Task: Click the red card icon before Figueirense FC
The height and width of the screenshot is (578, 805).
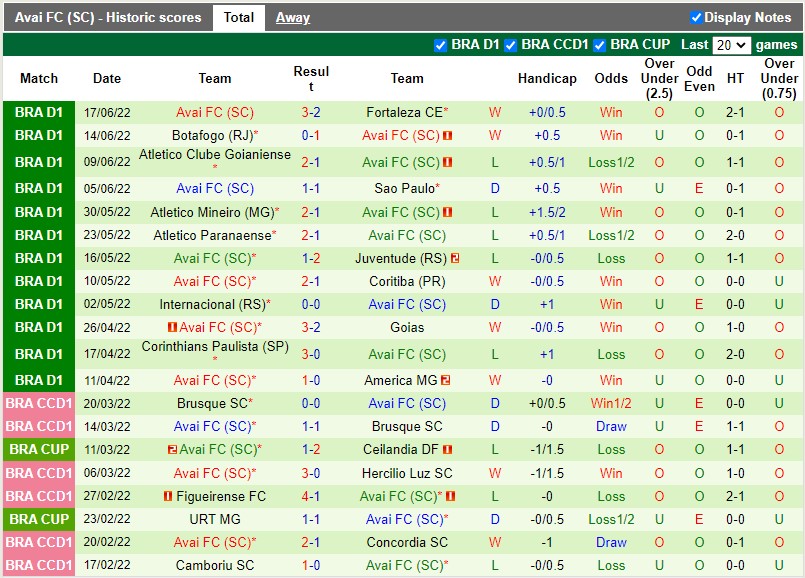Action: click(x=168, y=497)
